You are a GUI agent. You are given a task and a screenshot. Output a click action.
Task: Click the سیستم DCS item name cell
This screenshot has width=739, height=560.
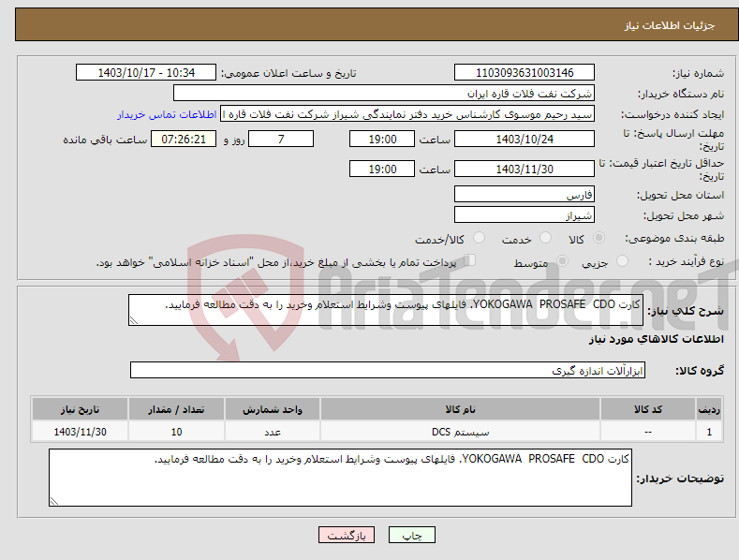click(460, 432)
